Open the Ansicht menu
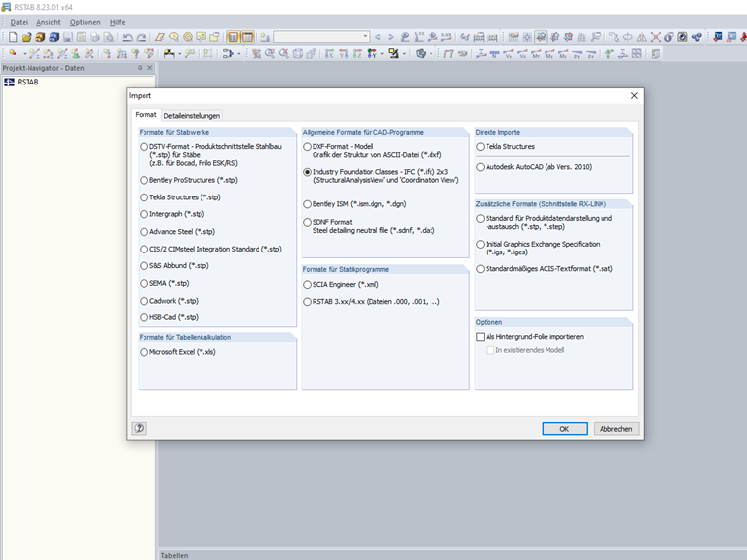The image size is (747, 560). [x=48, y=22]
